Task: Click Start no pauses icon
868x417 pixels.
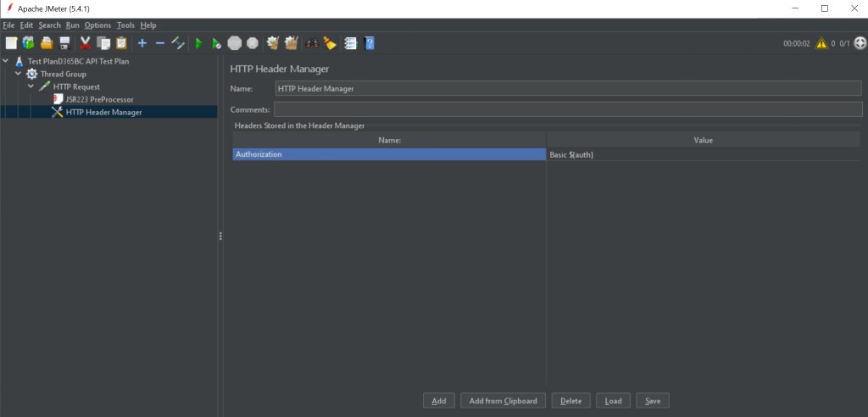Action: pos(216,43)
